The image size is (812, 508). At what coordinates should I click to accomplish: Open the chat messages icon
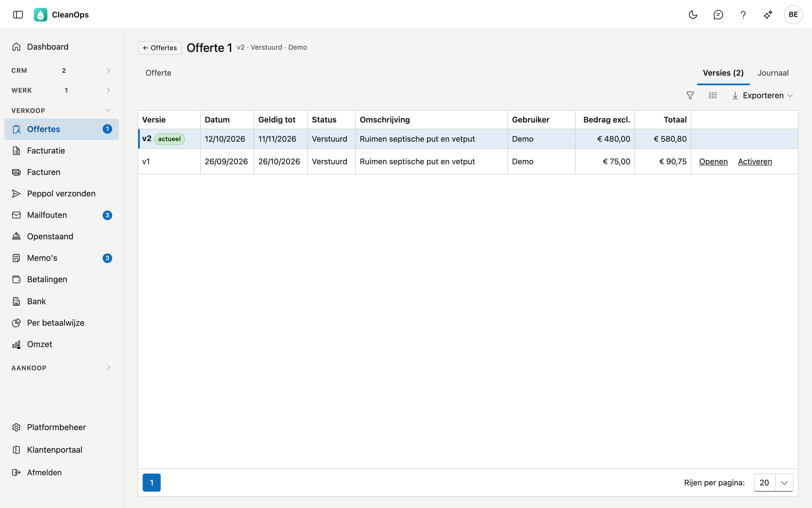tap(718, 14)
